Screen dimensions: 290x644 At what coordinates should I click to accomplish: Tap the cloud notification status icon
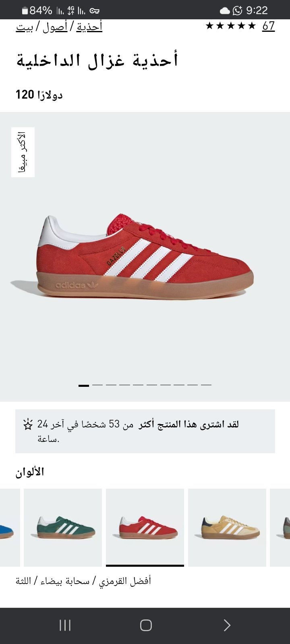(225, 10)
